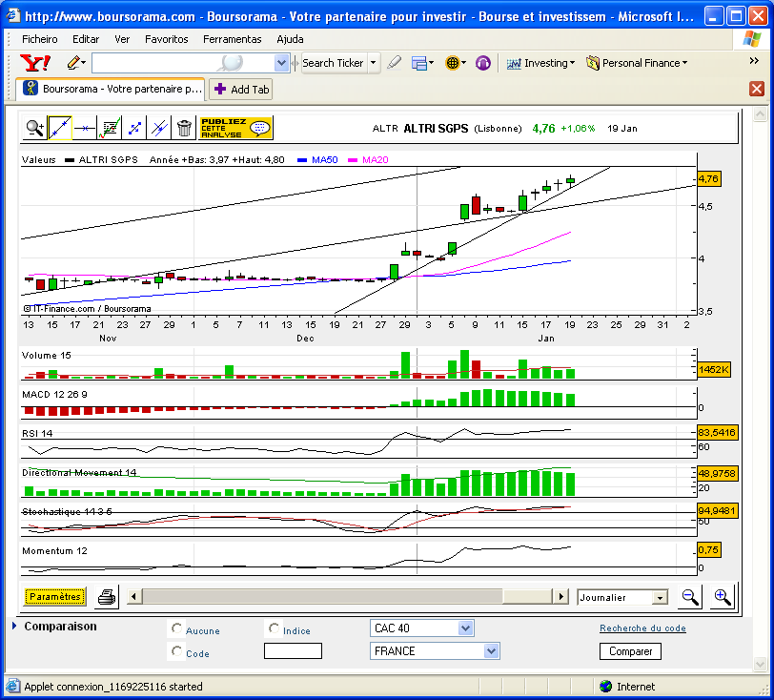This screenshot has width=774, height=700.
Task: Select the trend line drawing tool
Action: tap(60, 129)
